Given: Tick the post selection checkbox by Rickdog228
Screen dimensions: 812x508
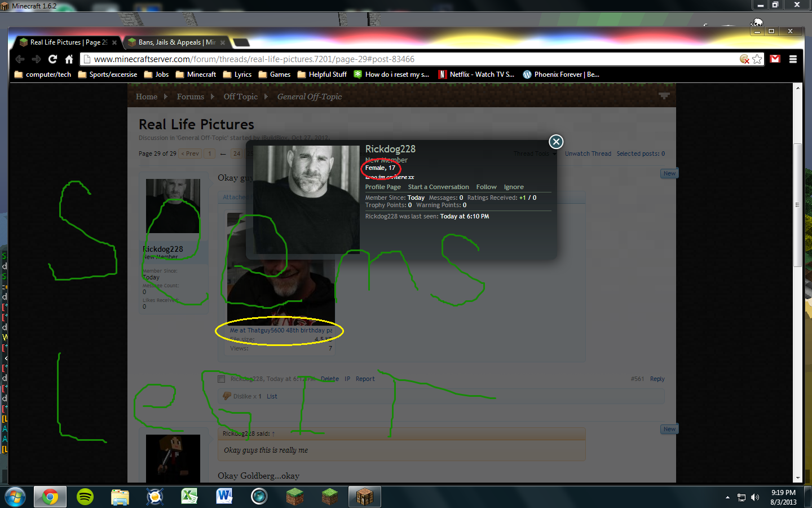Looking at the screenshot, I should click(x=222, y=379).
